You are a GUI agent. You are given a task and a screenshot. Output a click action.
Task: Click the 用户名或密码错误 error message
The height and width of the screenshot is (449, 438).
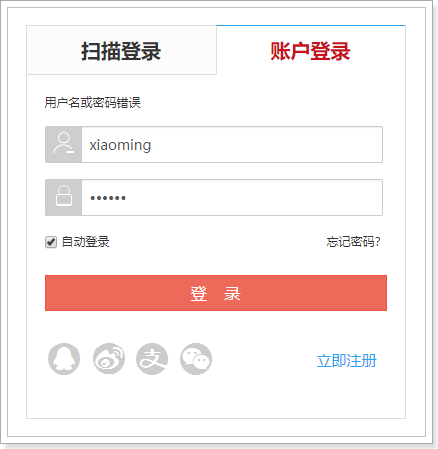pyautogui.click(x=93, y=102)
